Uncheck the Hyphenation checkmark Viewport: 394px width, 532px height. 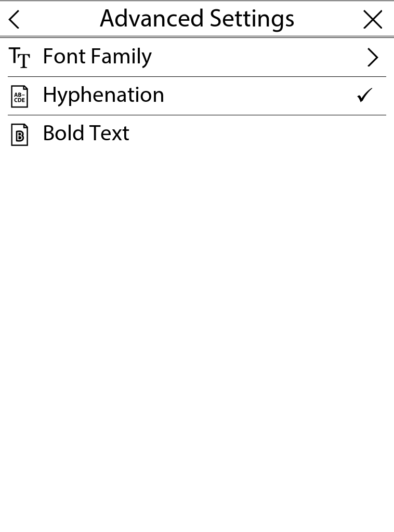[x=365, y=96]
